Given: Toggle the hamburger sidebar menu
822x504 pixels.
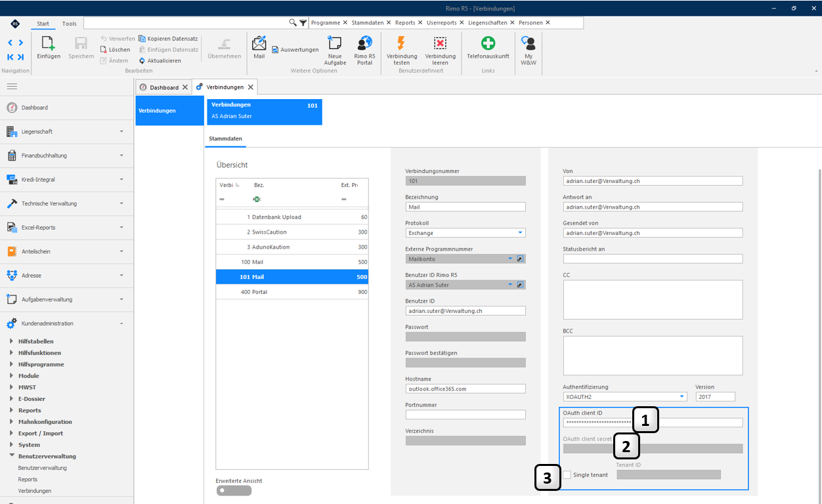Looking at the screenshot, I should (x=12, y=86).
